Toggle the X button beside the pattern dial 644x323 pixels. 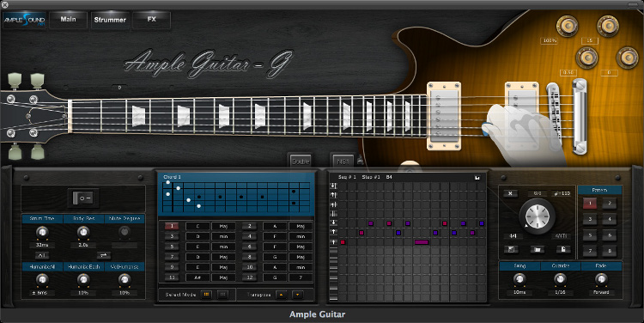pyautogui.click(x=511, y=193)
